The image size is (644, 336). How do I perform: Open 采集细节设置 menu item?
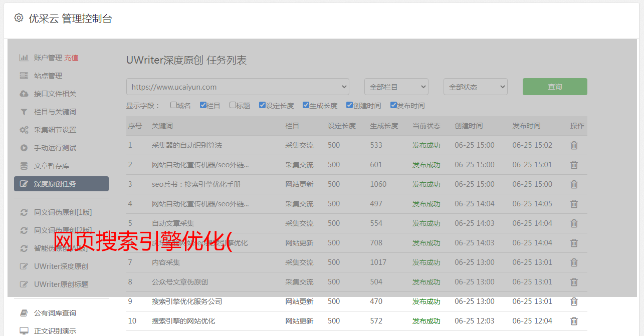click(x=55, y=130)
